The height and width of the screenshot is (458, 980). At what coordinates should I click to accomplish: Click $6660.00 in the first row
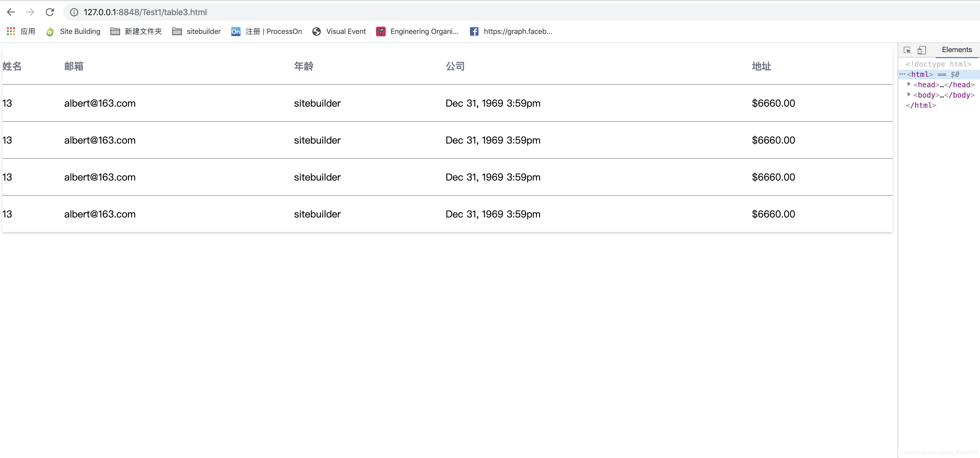pyautogui.click(x=774, y=103)
